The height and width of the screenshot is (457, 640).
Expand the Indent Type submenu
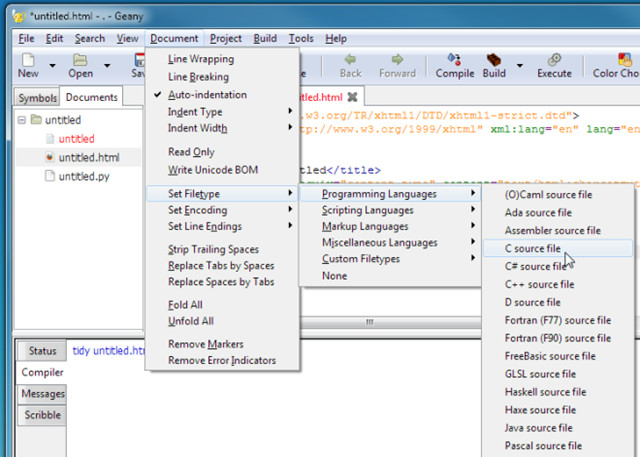(x=222, y=112)
